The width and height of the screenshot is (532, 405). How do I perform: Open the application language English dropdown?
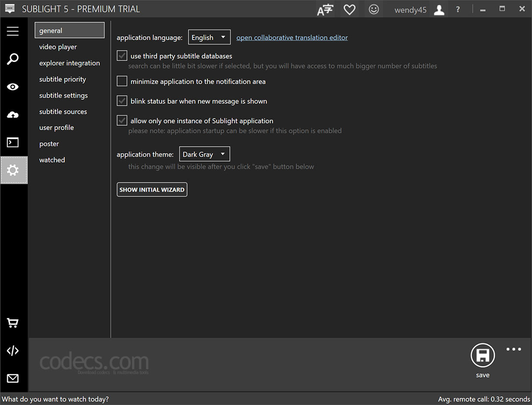tap(209, 37)
